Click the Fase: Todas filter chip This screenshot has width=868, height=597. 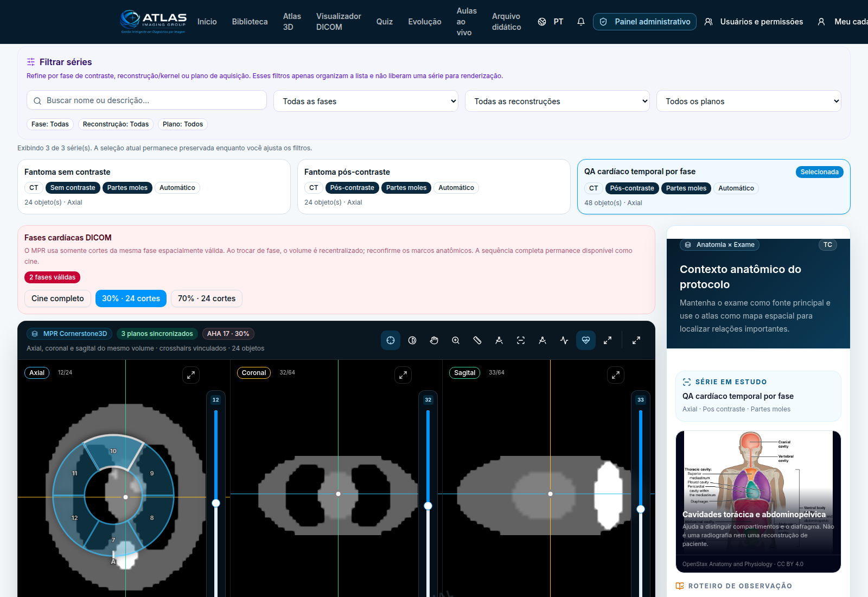coord(50,124)
